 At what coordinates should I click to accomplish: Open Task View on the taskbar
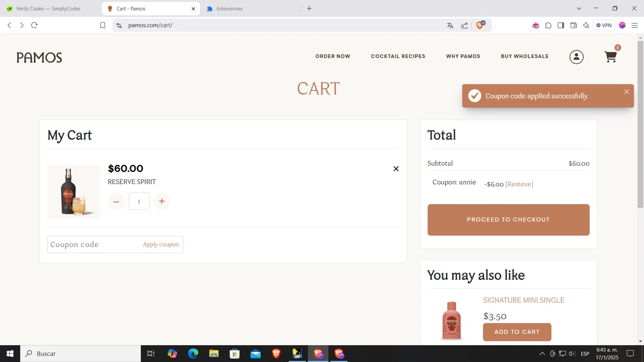(x=151, y=353)
